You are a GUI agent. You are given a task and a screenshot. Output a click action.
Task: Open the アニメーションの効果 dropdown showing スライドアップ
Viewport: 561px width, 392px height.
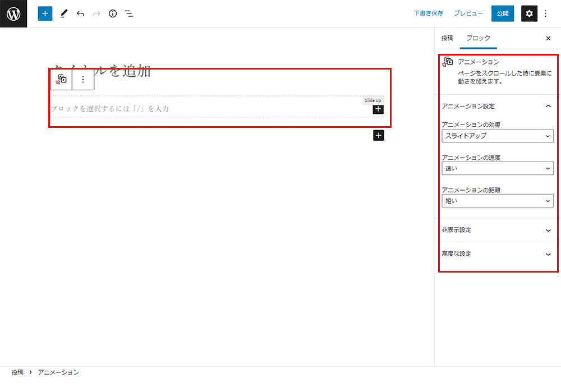tap(497, 136)
